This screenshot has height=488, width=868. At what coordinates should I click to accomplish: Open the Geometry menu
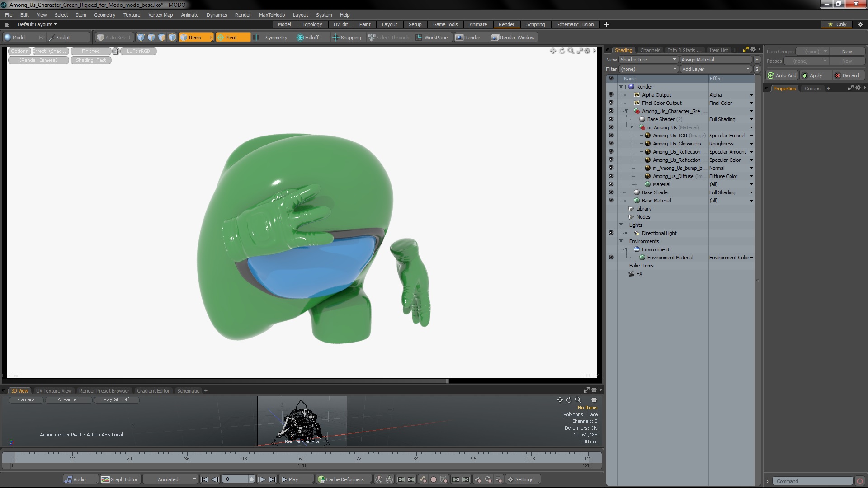coord(104,15)
